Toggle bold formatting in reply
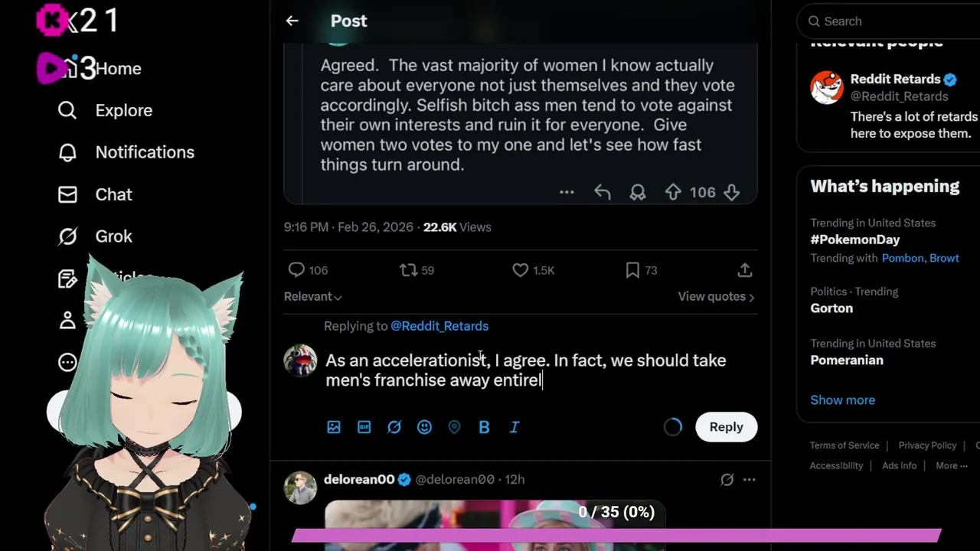980x551 pixels. coord(484,427)
